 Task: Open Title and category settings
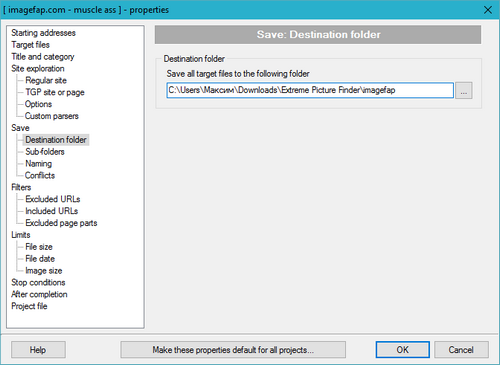pyautogui.click(x=43, y=57)
